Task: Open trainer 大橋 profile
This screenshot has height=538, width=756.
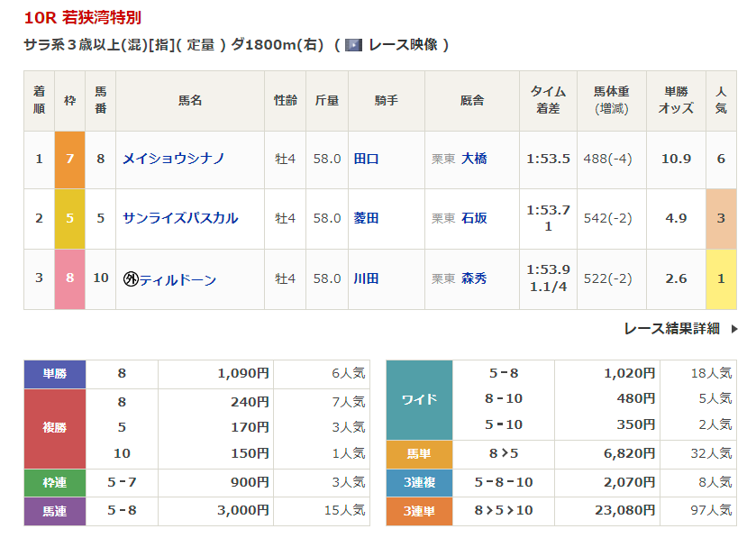Action: click(474, 159)
